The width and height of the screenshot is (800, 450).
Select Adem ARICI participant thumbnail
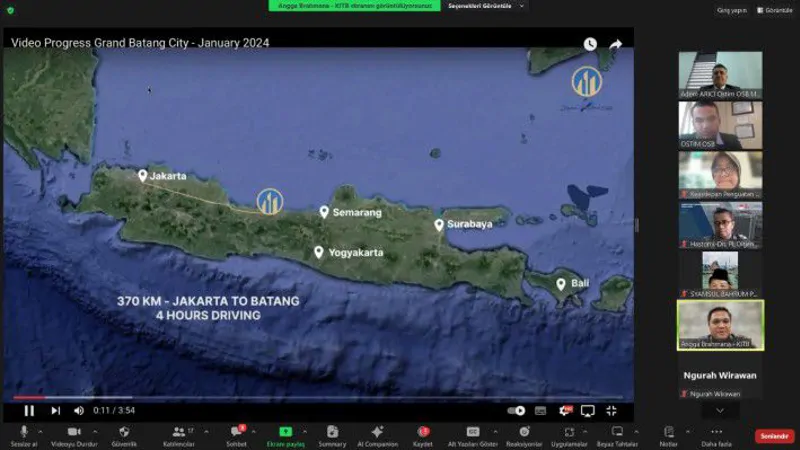(720, 75)
